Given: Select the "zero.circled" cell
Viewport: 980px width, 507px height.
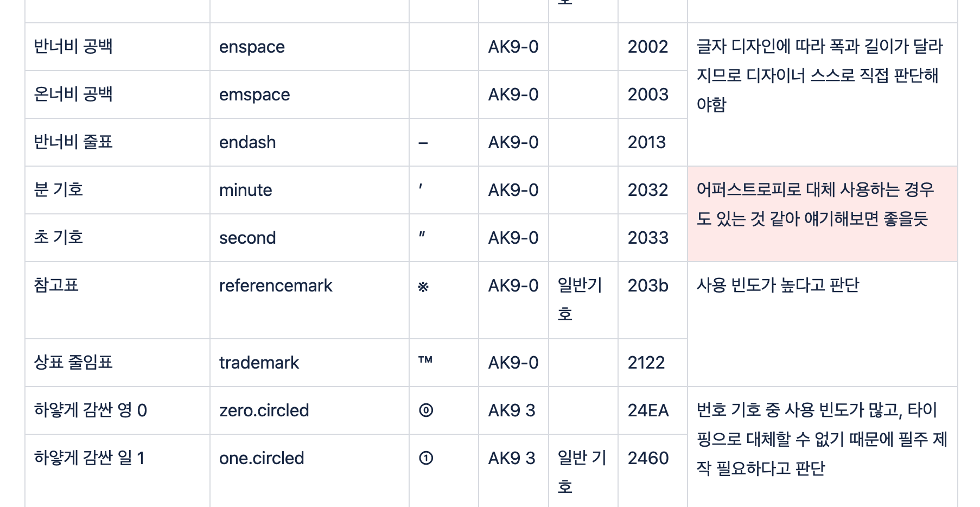Looking at the screenshot, I should (264, 410).
